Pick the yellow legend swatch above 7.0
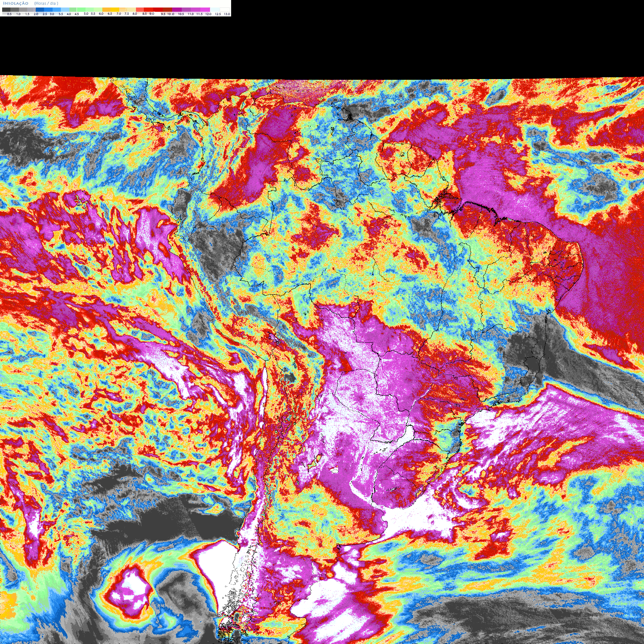 click(115, 10)
